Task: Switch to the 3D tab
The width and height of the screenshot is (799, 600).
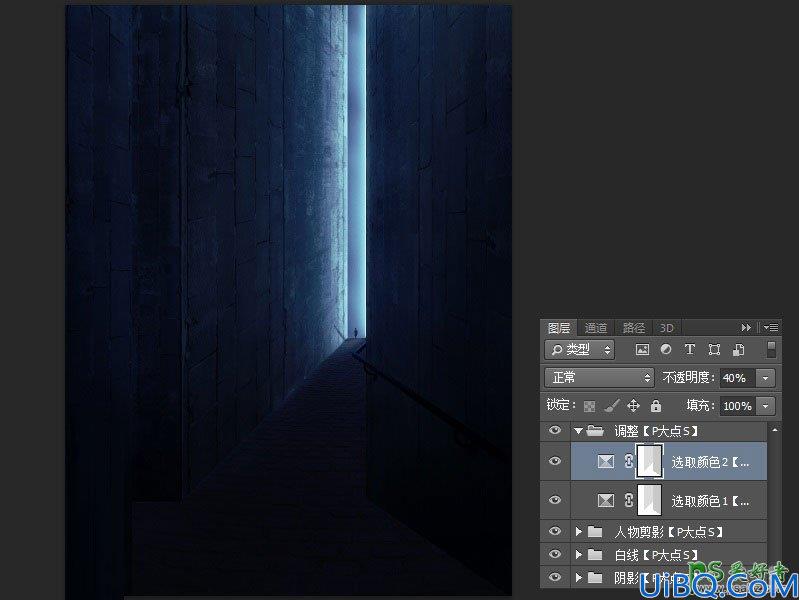Action: point(667,328)
